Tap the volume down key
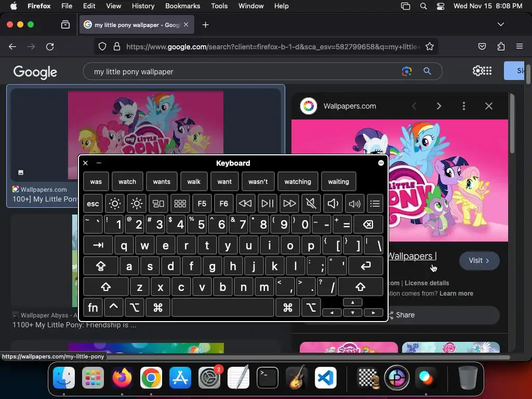Screen dimensions: 532x399 click(333, 204)
